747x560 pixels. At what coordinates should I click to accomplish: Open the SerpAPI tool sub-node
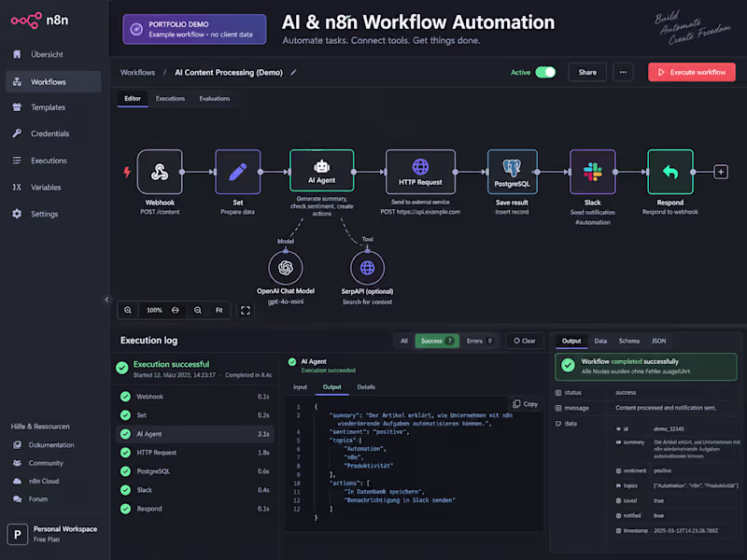click(367, 268)
